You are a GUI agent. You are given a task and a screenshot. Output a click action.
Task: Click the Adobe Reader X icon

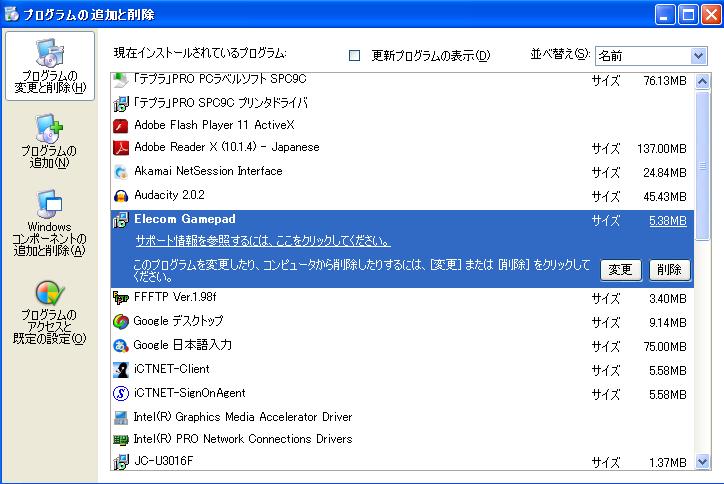[x=121, y=148]
